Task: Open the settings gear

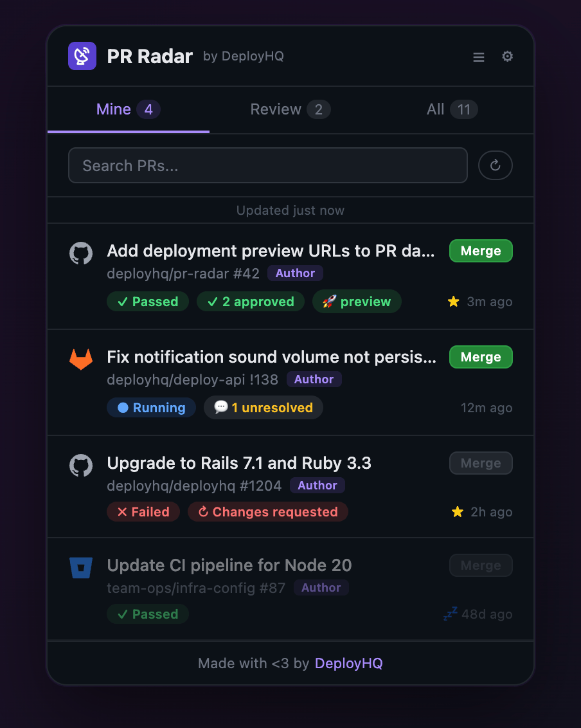Action: tap(507, 57)
